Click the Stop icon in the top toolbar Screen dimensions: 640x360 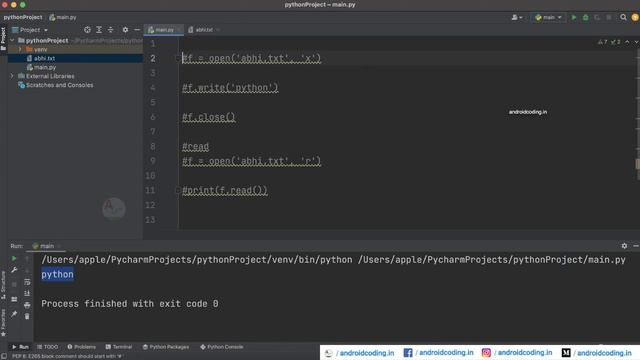click(609, 18)
